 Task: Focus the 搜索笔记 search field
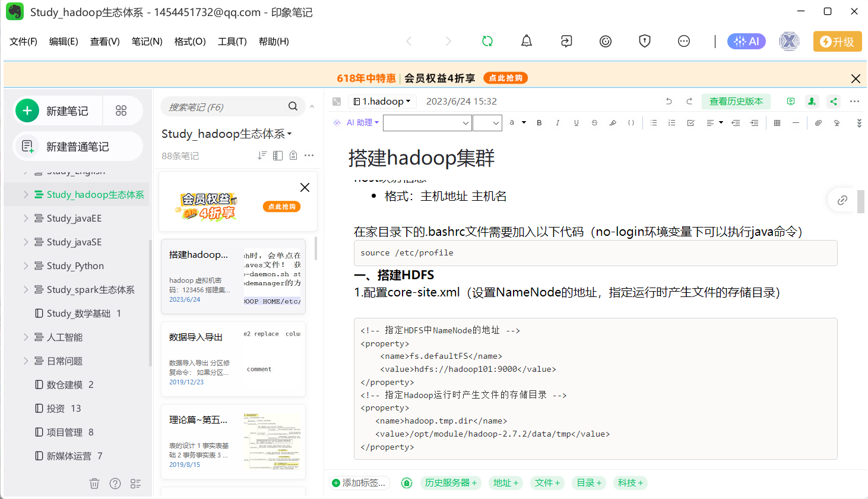point(232,107)
